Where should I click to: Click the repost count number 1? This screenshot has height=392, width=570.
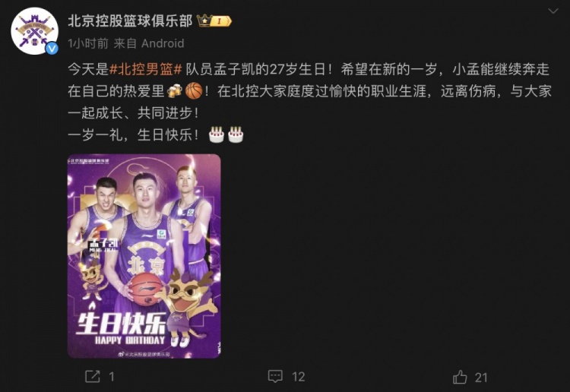point(112,377)
